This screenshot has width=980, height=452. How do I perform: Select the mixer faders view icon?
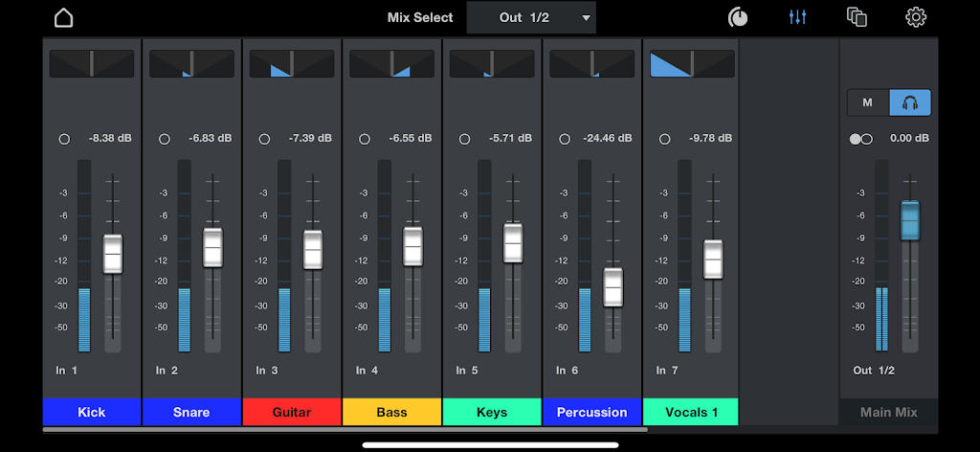[x=797, y=17]
